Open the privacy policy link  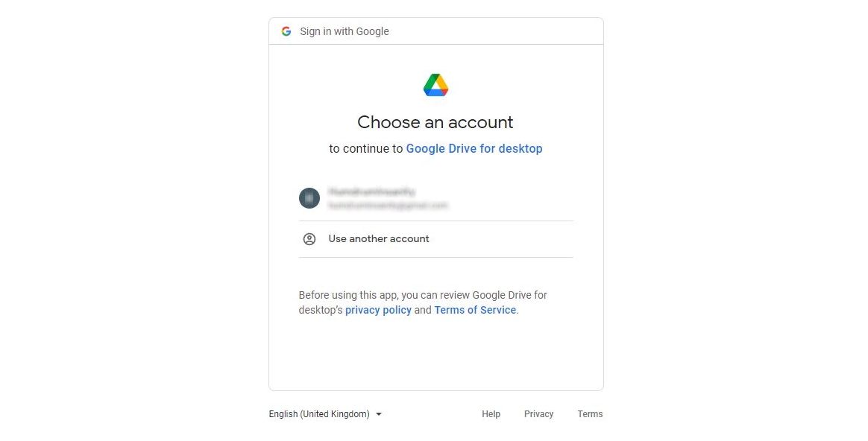pyautogui.click(x=378, y=310)
